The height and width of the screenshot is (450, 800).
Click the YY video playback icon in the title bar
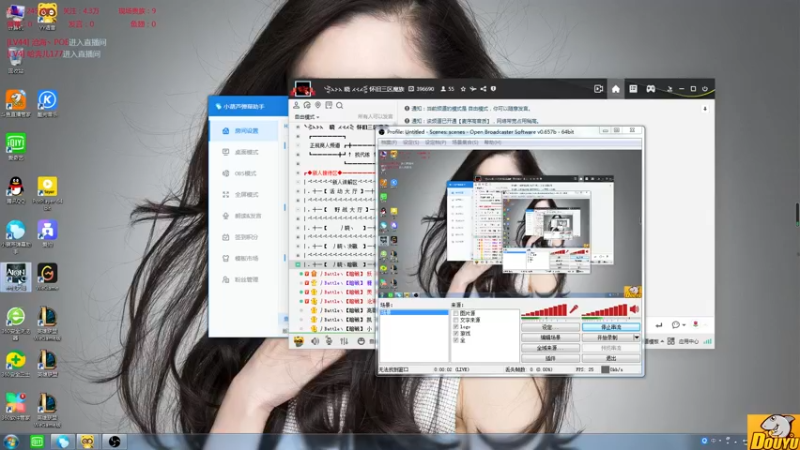tap(598, 89)
